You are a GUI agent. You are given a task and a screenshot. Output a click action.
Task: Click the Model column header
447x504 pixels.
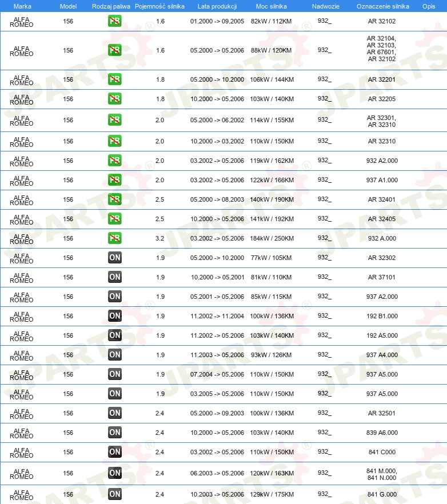68,6
